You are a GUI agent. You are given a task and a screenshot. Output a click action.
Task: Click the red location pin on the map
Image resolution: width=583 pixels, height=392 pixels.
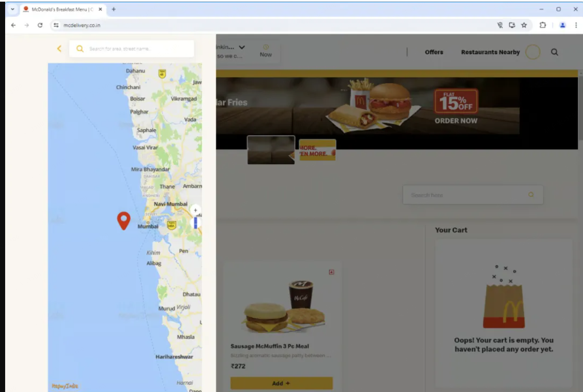pos(124,221)
